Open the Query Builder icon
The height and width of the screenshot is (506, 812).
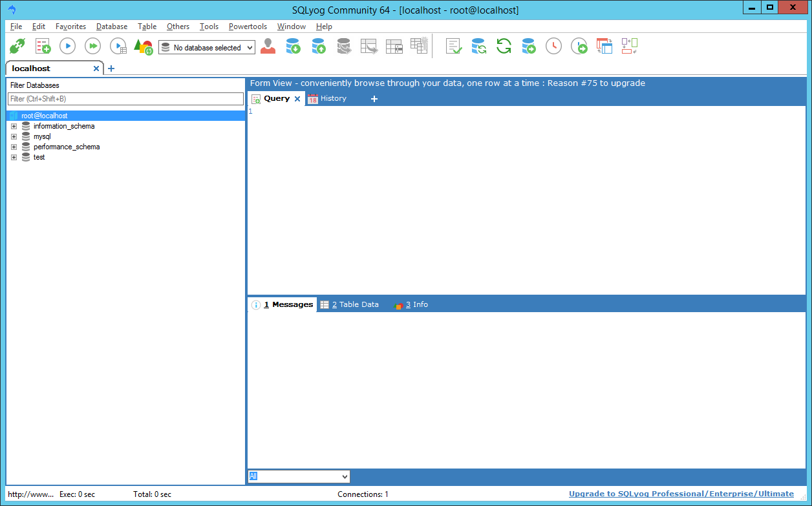(604, 47)
